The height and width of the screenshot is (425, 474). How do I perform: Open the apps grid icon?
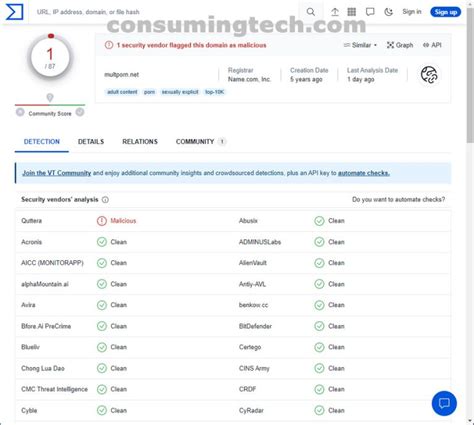(352, 12)
